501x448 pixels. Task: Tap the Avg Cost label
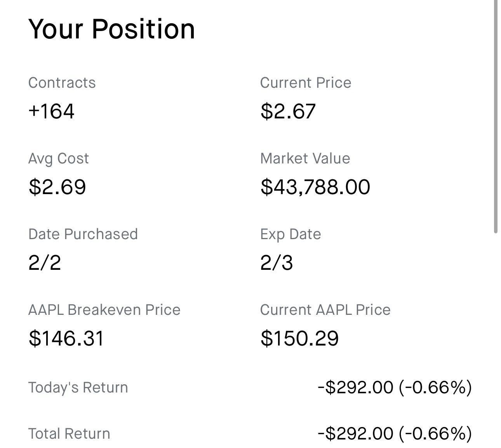(x=58, y=158)
